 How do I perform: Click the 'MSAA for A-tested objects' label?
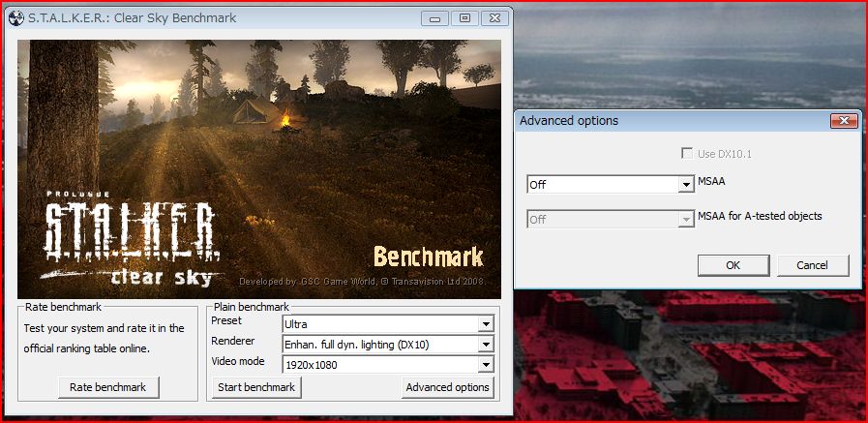click(x=760, y=216)
